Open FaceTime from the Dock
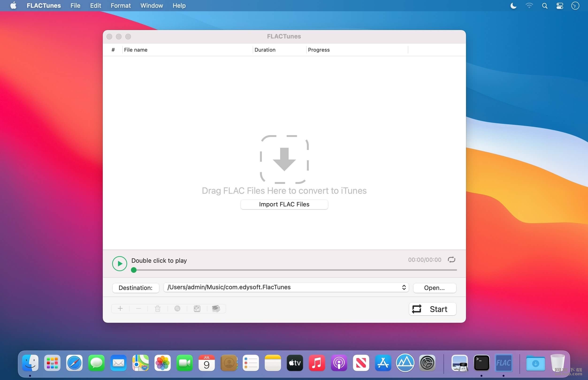The height and width of the screenshot is (380, 588). [185, 363]
